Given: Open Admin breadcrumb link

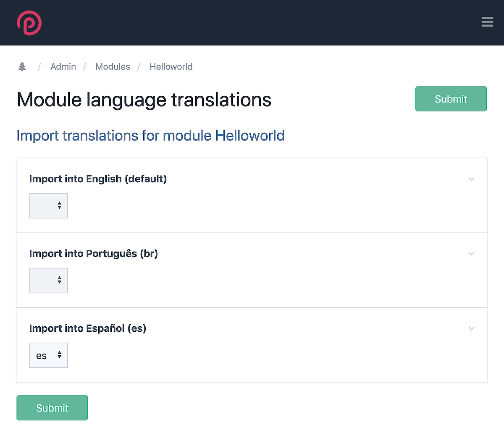Looking at the screenshot, I should [x=63, y=66].
